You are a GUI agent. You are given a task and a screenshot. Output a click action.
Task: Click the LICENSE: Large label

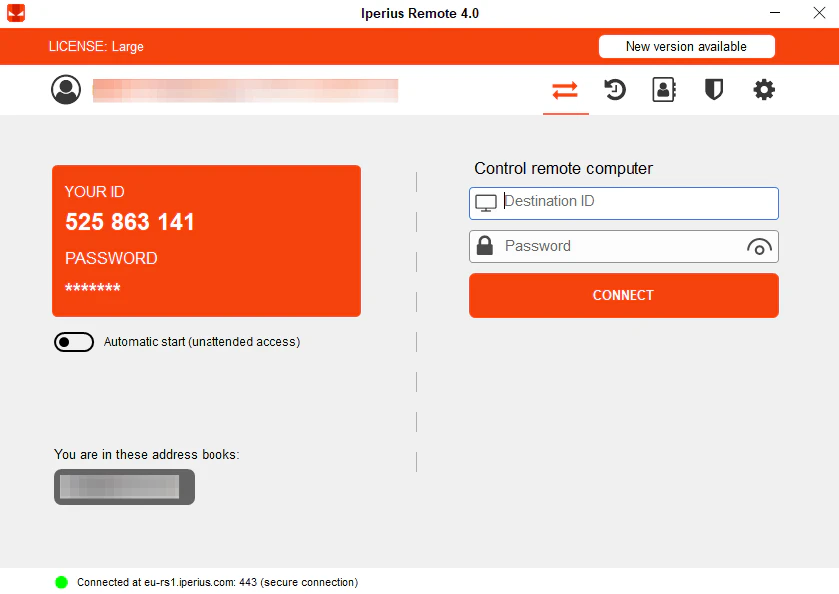96,47
